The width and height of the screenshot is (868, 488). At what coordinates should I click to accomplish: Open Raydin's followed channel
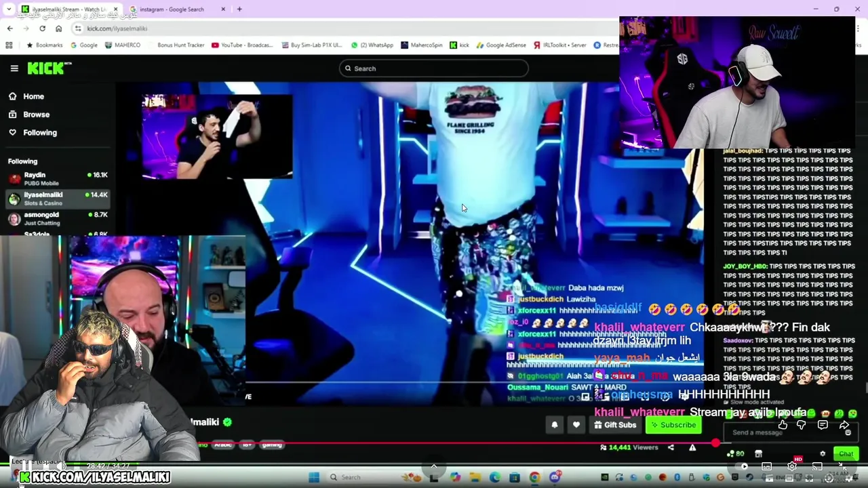[x=58, y=178]
